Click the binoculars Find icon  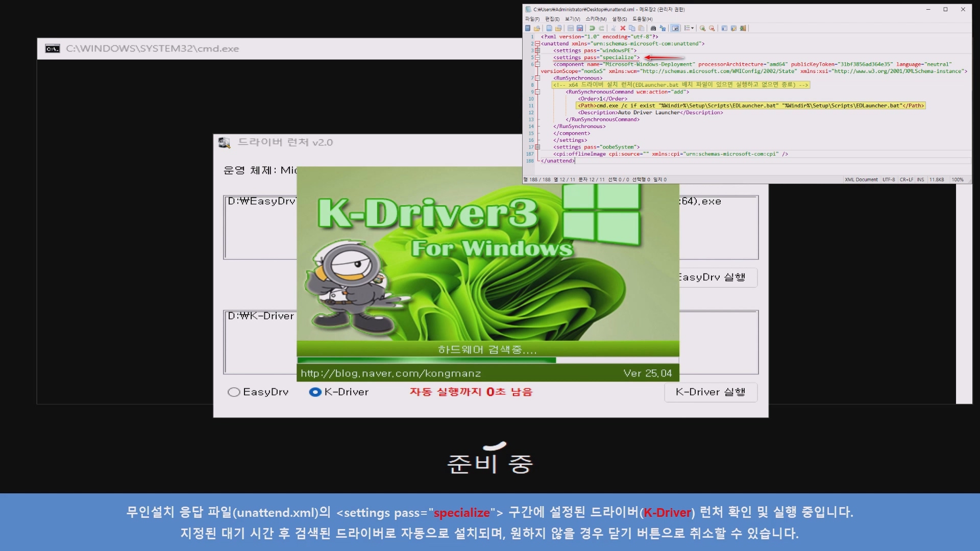tap(653, 28)
